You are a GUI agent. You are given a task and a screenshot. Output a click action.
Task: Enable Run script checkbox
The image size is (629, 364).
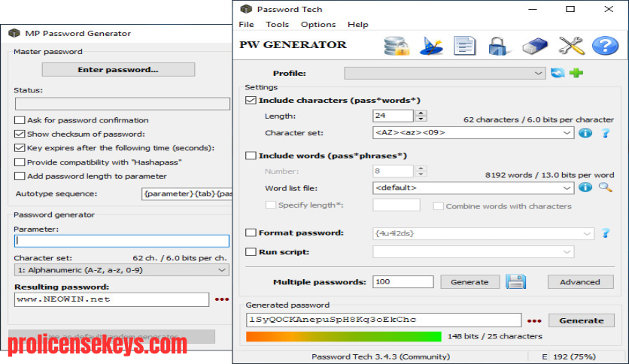point(251,252)
